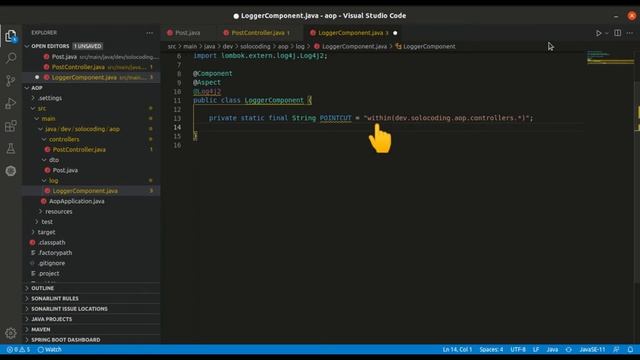Open the Spring Boot dashboard activity icon
640x360 pixels.
point(11,171)
